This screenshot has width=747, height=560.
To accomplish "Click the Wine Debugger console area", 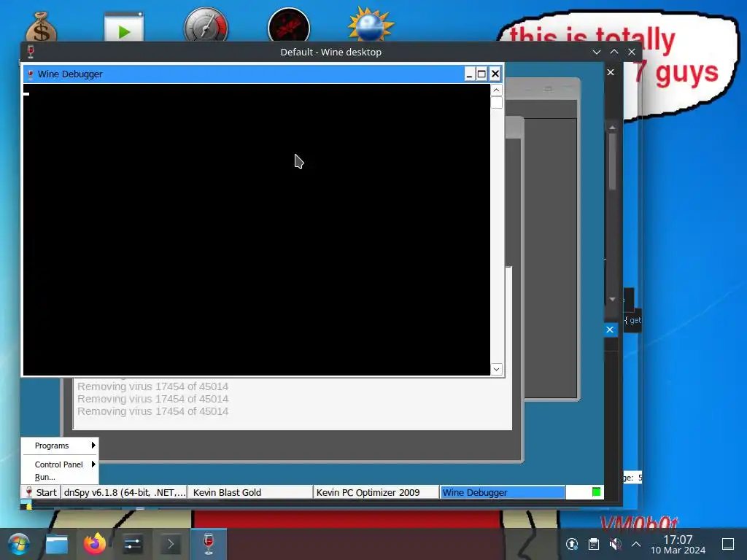I will [256, 230].
